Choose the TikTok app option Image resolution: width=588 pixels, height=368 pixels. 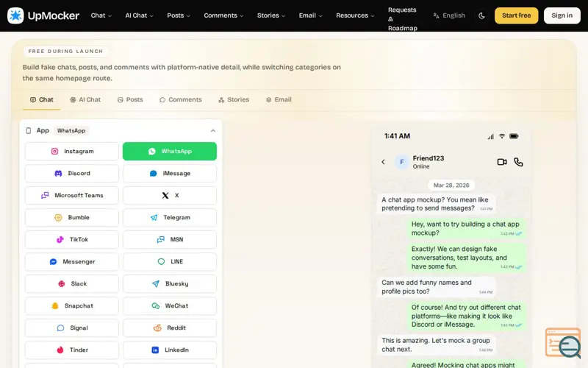(71, 240)
